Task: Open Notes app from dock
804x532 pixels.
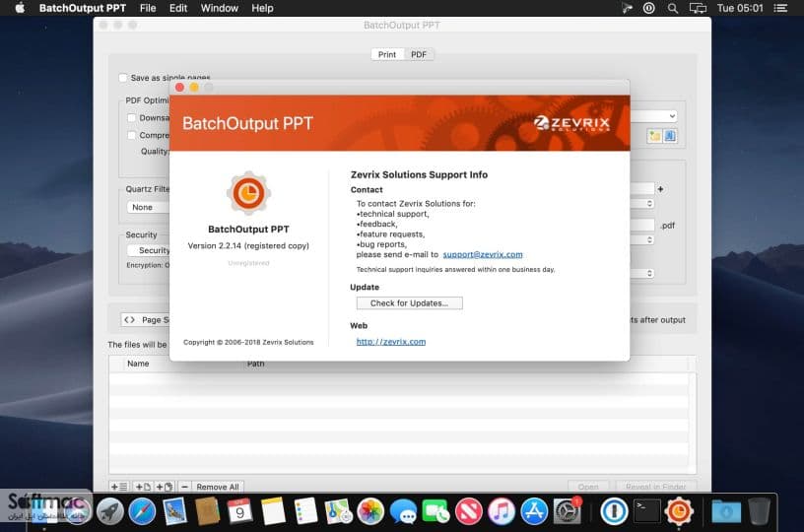Action: tap(272, 511)
